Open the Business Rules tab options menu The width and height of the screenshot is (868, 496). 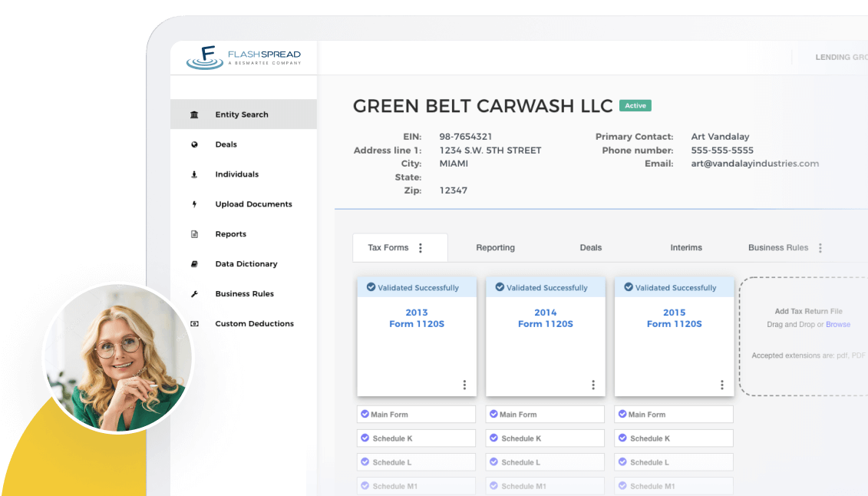pyautogui.click(x=820, y=248)
